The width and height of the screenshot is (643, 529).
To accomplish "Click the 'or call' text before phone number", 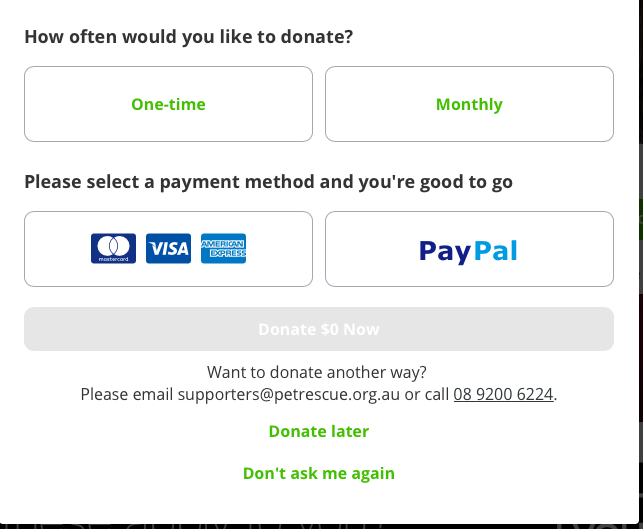I will (427, 394).
